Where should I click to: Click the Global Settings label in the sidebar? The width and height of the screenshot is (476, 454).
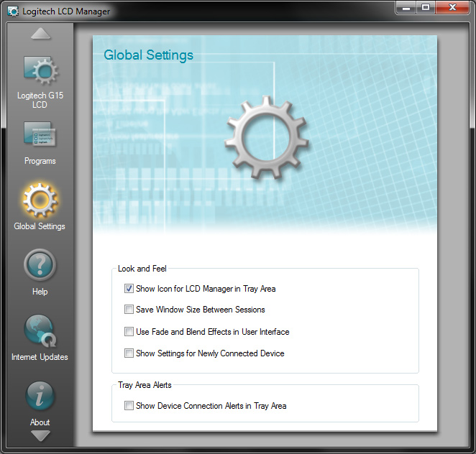click(x=40, y=226)
